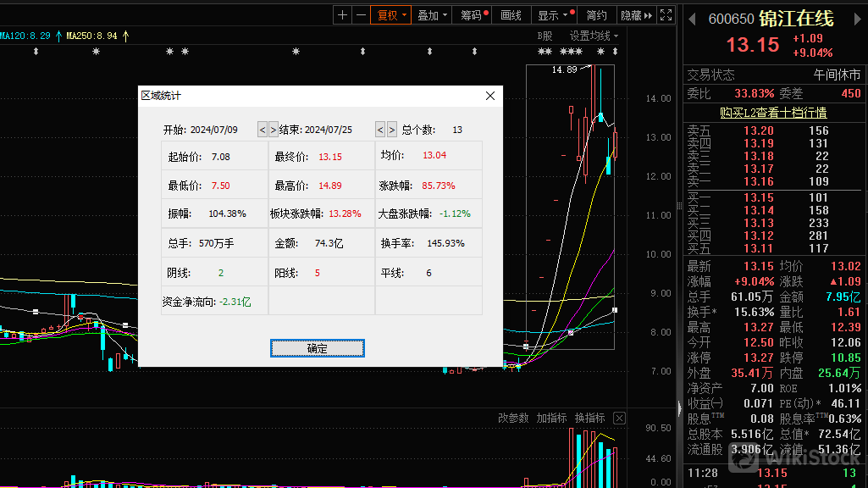Screen dimensions: 868x488
Task: Toggle fullscreen chart icon in toolbar
Action: click(667, 15)
